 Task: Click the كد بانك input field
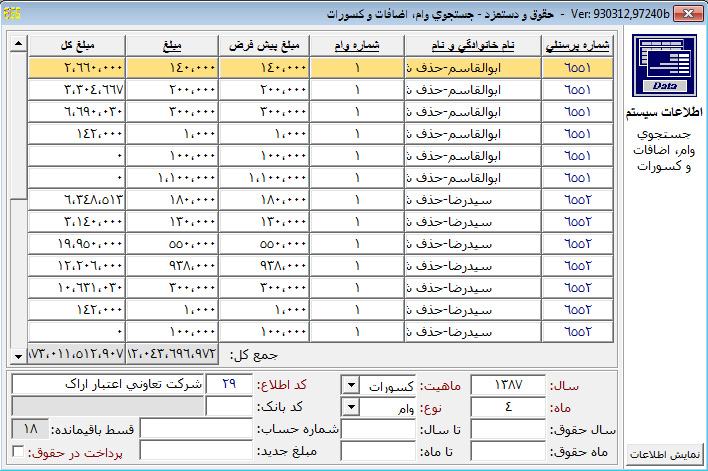coord(229,406)
